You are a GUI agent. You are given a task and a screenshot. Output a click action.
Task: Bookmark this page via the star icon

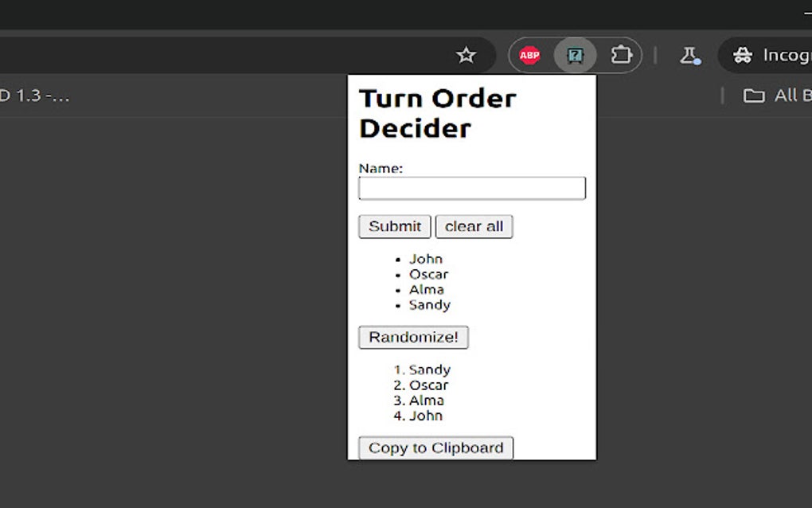[x=467, y=55]
